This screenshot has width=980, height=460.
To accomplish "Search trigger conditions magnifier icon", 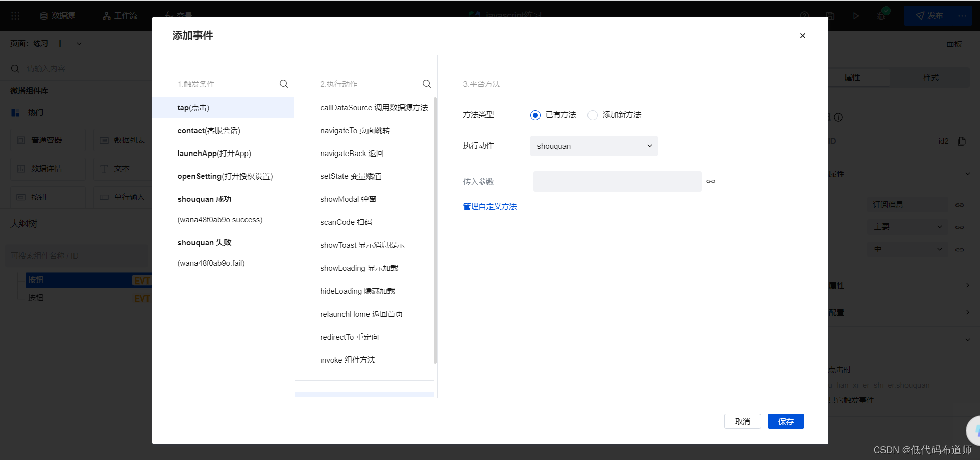I will (x=284, y=84).
